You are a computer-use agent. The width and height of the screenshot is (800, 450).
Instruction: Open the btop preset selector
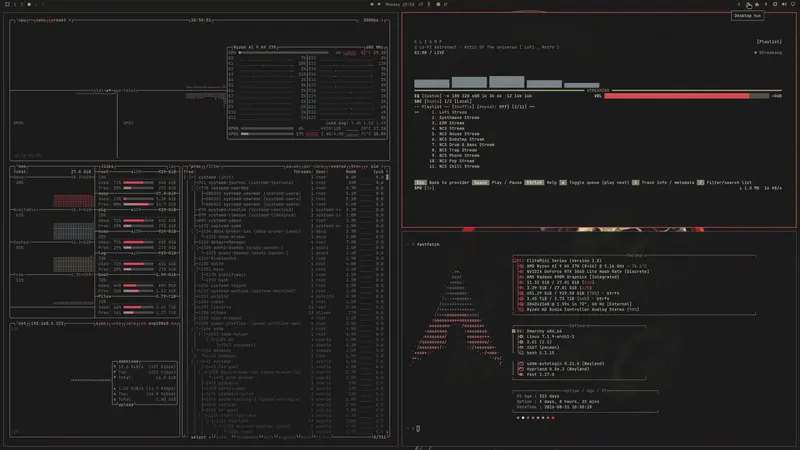click(59, 20)
